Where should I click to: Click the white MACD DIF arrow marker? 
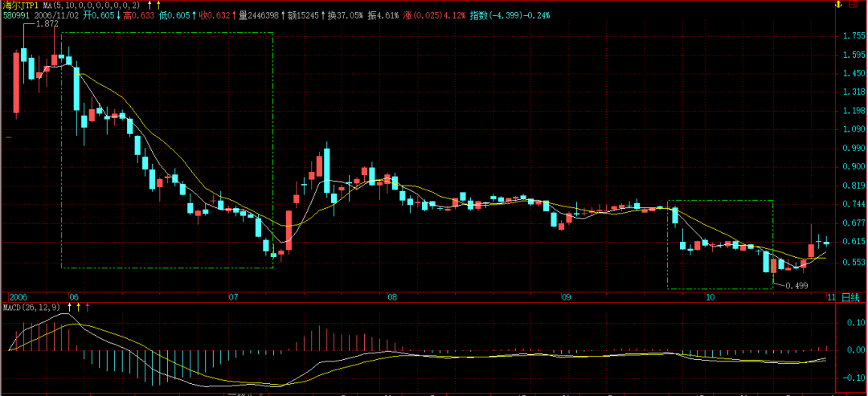[70, 307]
